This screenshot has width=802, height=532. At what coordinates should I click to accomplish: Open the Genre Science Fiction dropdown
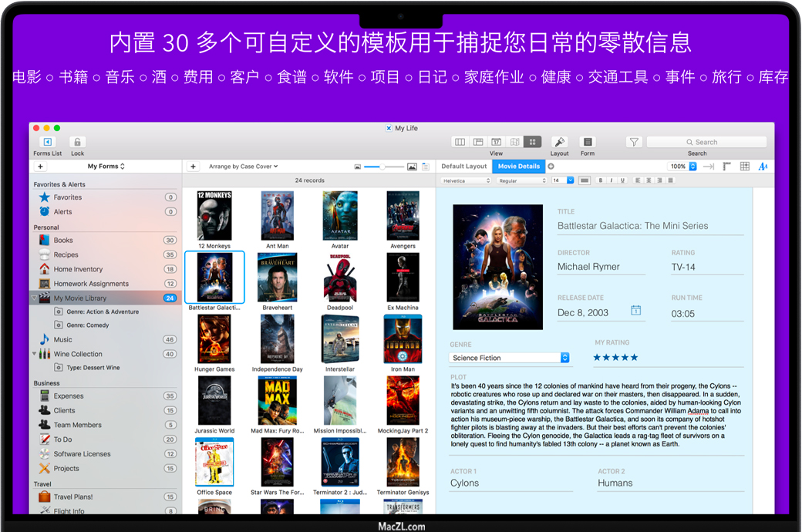pos(564,358)
